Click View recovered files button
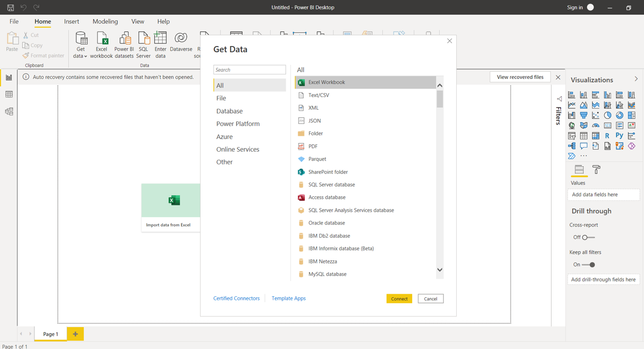The width and height of the screenshot is (644, 349). point(520,77)
